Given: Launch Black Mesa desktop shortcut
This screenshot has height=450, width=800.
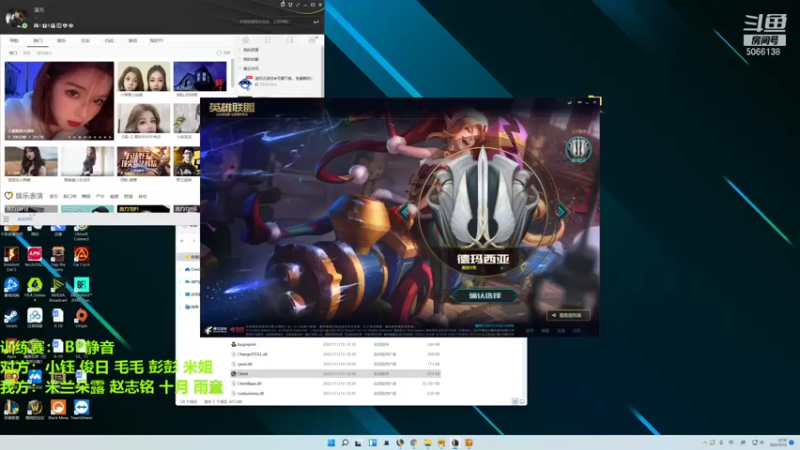Looking at the screenshot, I should tap(58, 410).
